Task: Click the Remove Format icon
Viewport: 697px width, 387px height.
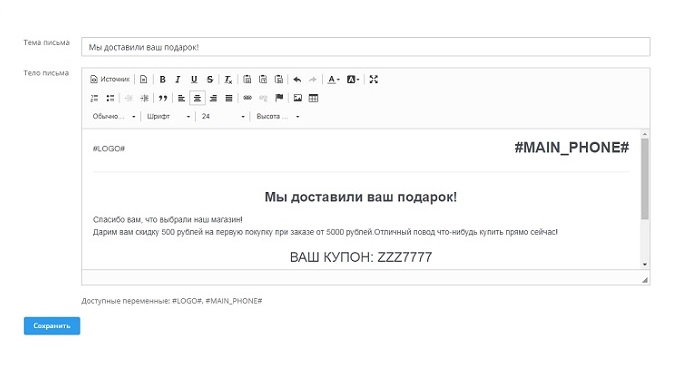Action: (x=228, y=80)
